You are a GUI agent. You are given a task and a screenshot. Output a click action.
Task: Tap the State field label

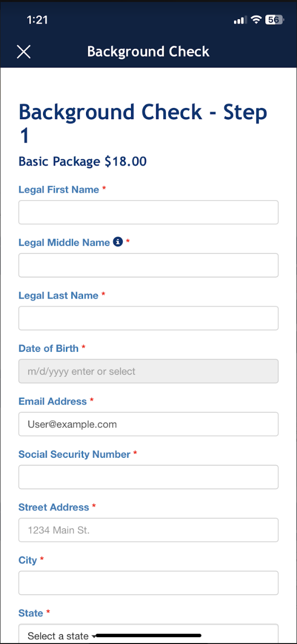[x=30, y=613]
